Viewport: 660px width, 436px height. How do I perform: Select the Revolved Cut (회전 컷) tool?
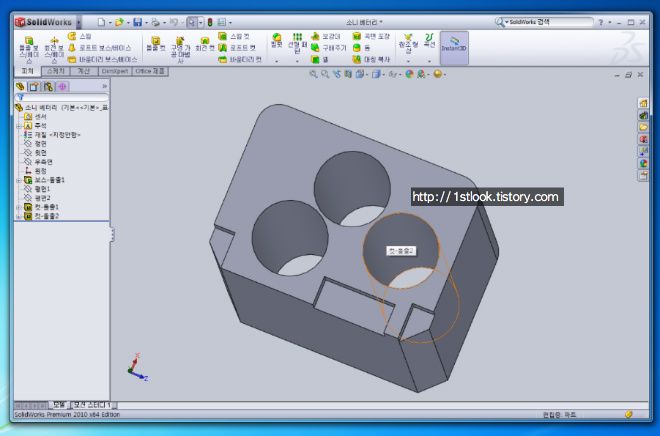pos(205,44)
